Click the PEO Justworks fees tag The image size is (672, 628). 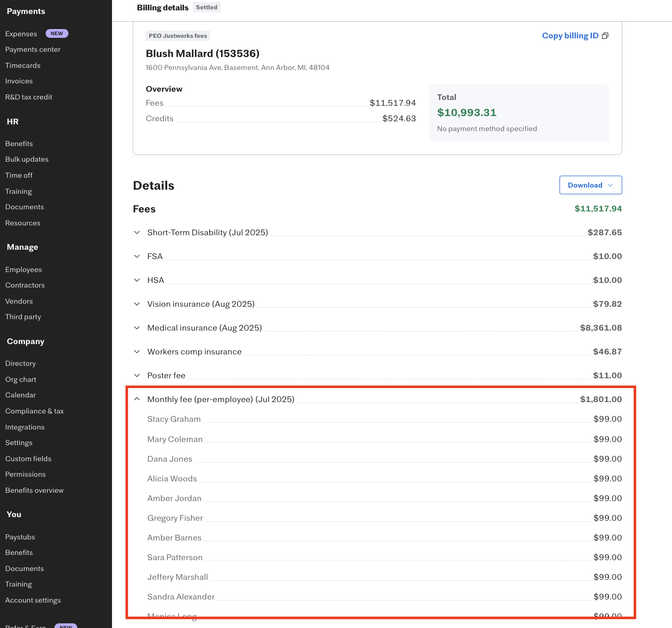click(x=178, y=36)
